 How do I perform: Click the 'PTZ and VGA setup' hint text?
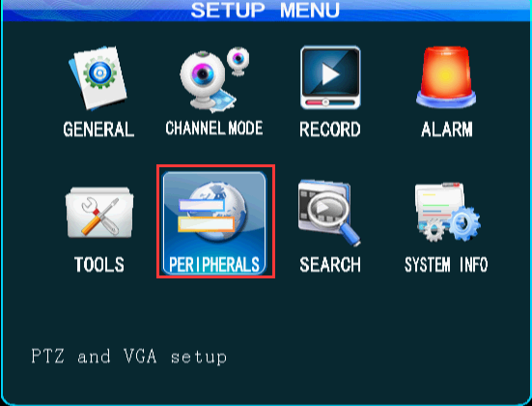(x=129, y=357)
